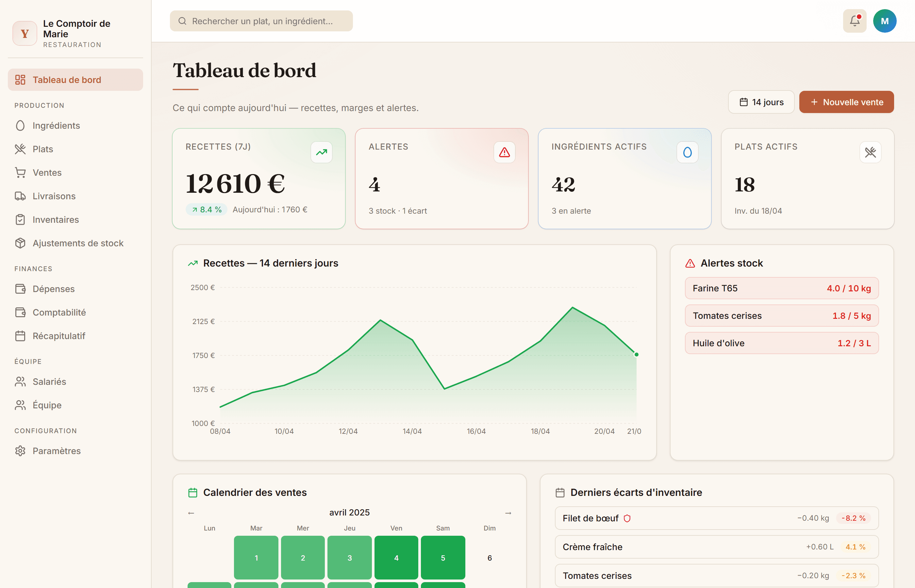Open the Tomates cerises stock alert
Image resolution: width=915 pixels, height=588 pixels.
click(x=781, y=316)
